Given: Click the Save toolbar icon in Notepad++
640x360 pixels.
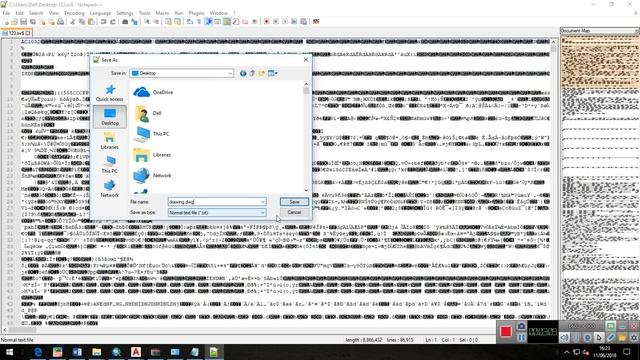Looking at the screenshot, I should [x=24, y=22].
